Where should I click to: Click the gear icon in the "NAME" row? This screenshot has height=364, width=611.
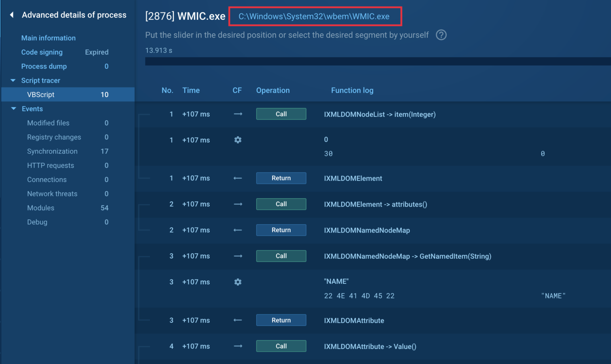coord(238,282)
